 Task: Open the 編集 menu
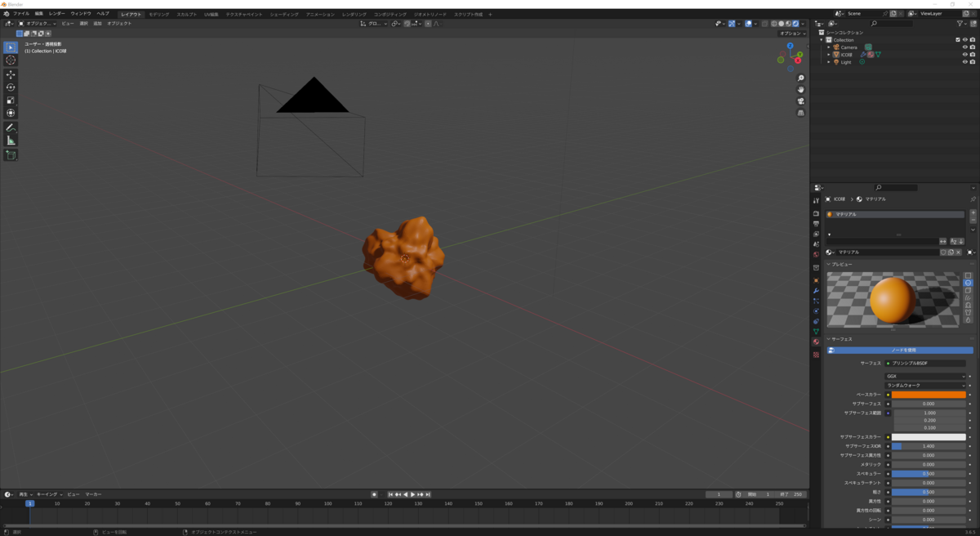pyautogui.click(x=39, y=14)
